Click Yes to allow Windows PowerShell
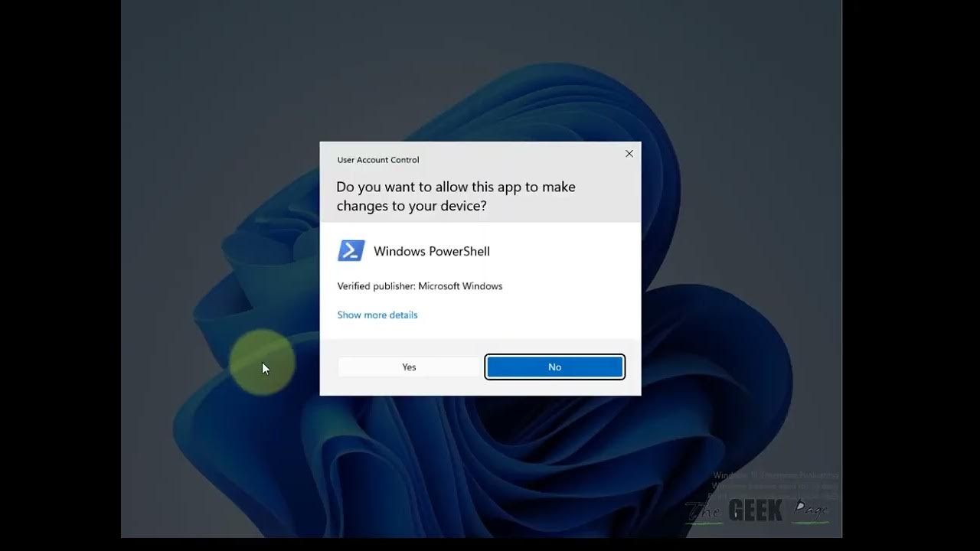 [409, 367]
